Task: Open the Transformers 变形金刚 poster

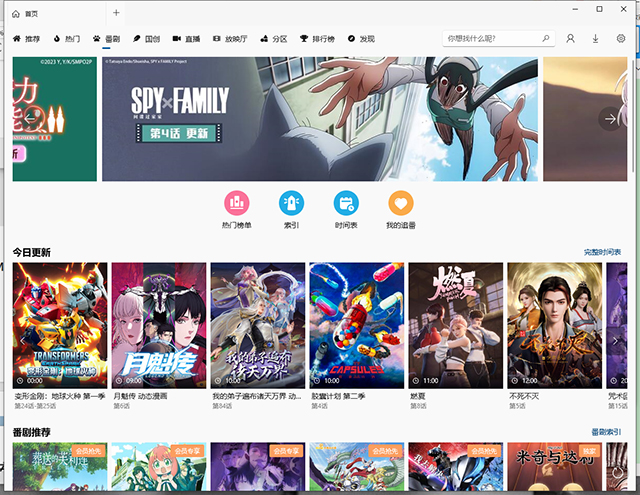Action: (x=60, y=325)
